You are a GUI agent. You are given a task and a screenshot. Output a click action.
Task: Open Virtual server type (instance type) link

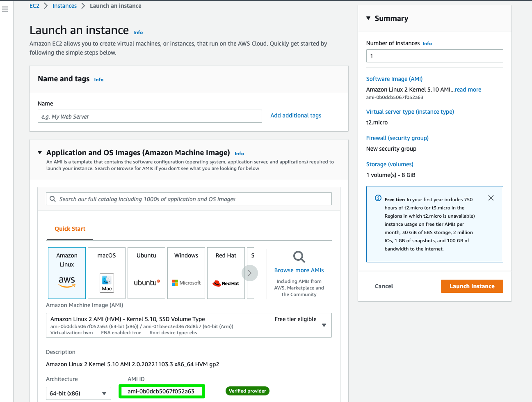pyautogui.click(x=410, y=112)
